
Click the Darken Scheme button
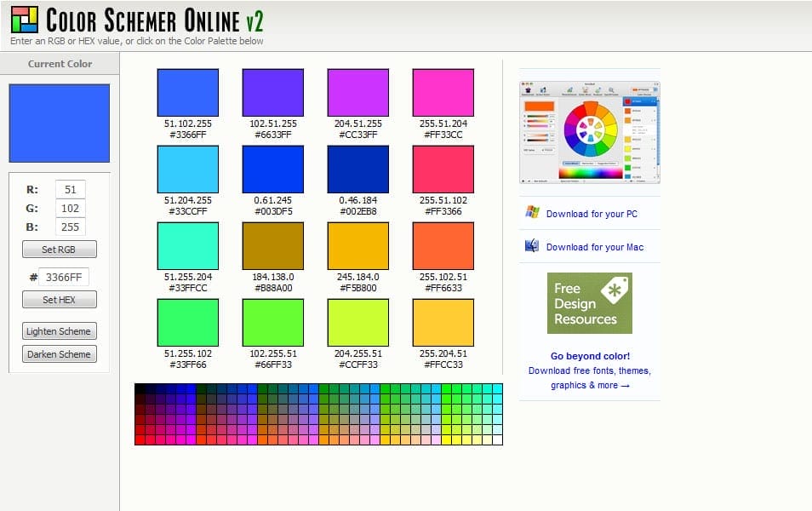point(59,353)
